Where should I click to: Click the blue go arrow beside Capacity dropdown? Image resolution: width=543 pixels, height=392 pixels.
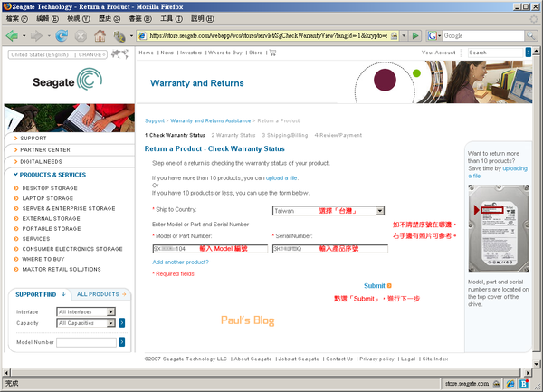(122, 322)
